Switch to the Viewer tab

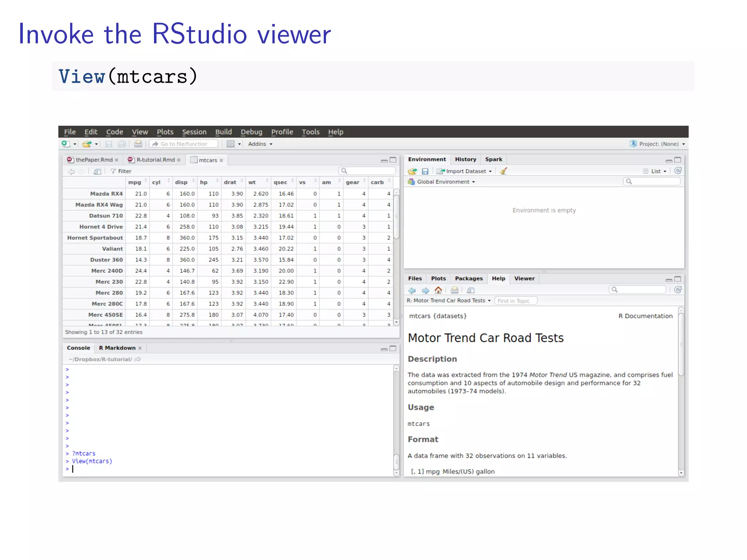(x=524, y=279)
